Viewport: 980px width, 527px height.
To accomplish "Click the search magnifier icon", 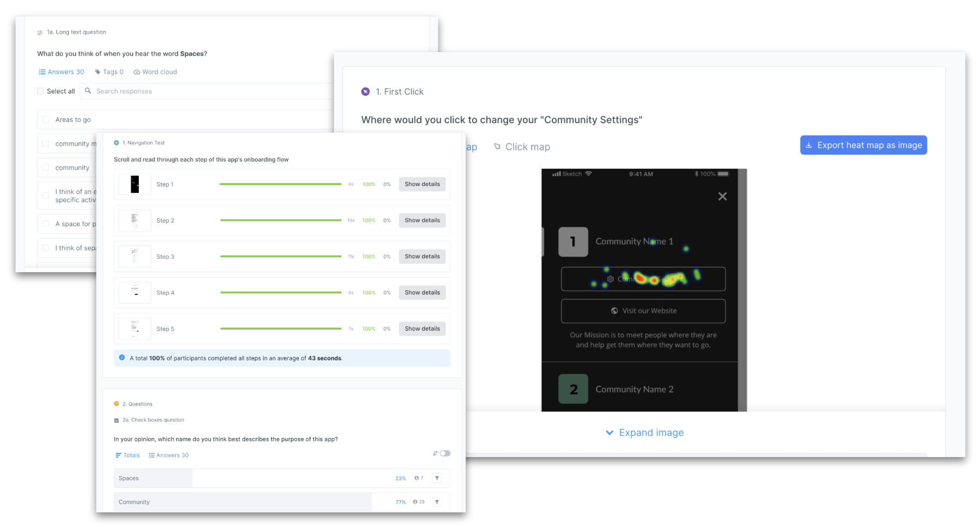I will click(88, 91).
